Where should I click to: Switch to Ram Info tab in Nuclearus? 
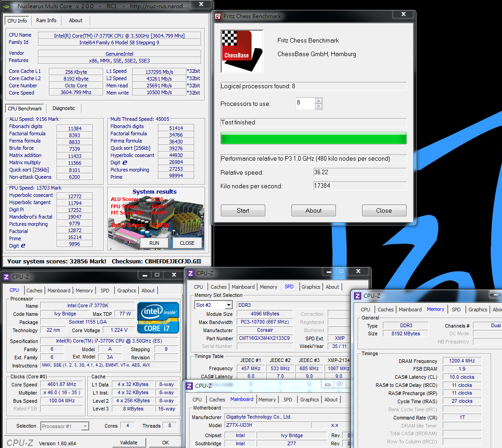pyautogui.click(x=46, y=20)
